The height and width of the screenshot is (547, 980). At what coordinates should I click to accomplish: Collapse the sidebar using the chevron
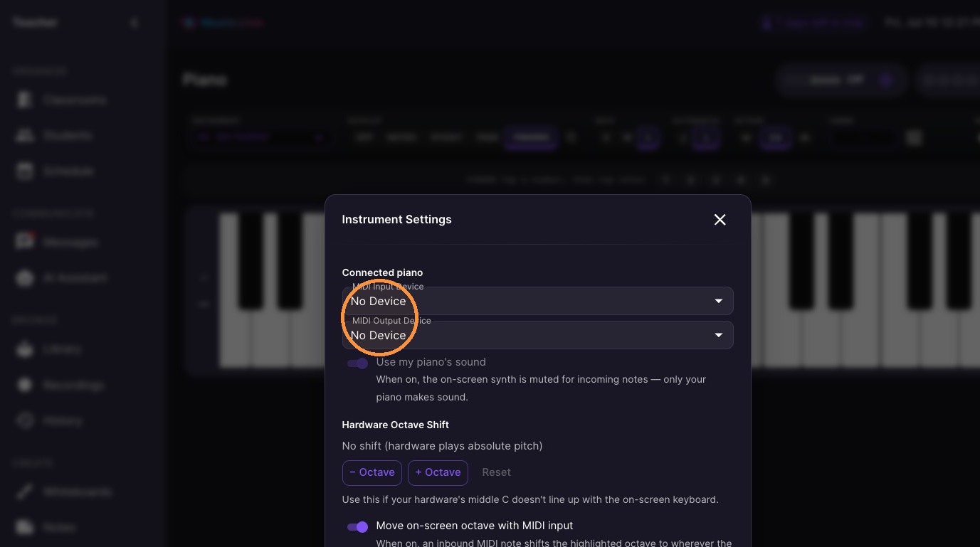tap(135, 23)
